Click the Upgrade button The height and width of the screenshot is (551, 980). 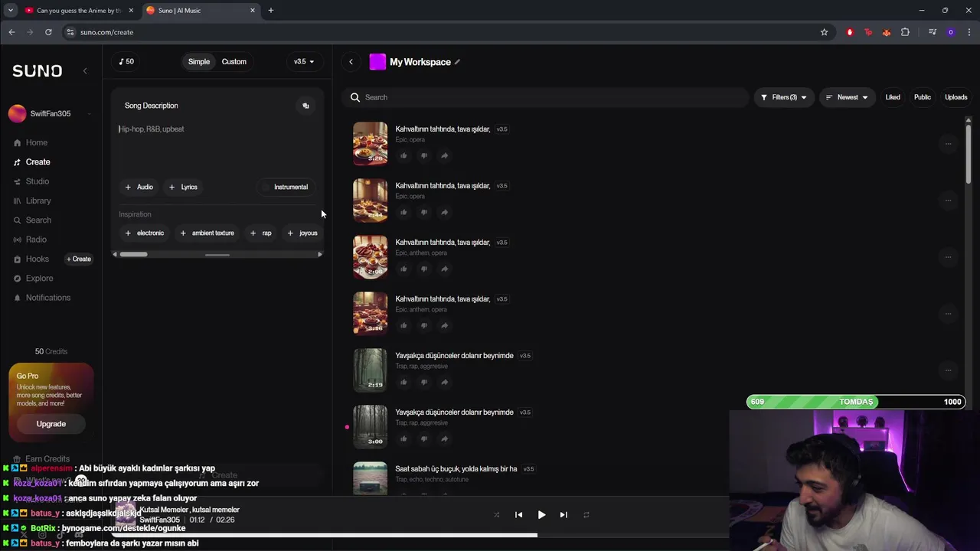(x=51, y=424)
